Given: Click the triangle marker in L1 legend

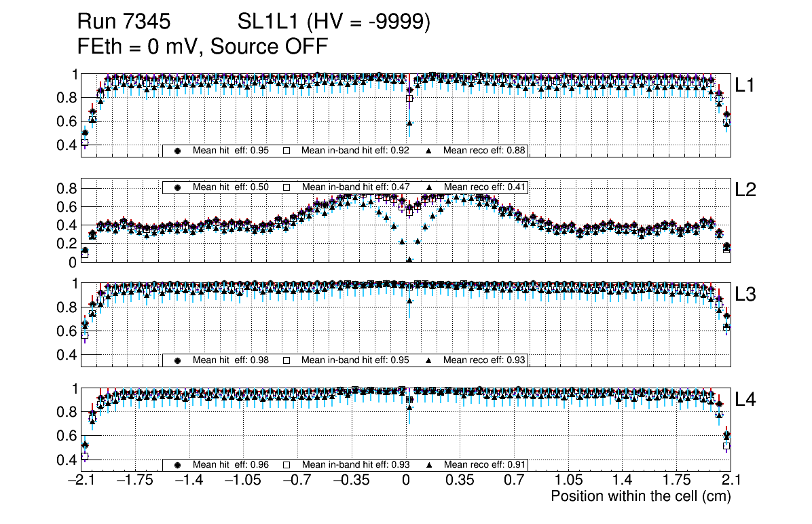Looking at the screenshot, I should [x=429, y=151].
